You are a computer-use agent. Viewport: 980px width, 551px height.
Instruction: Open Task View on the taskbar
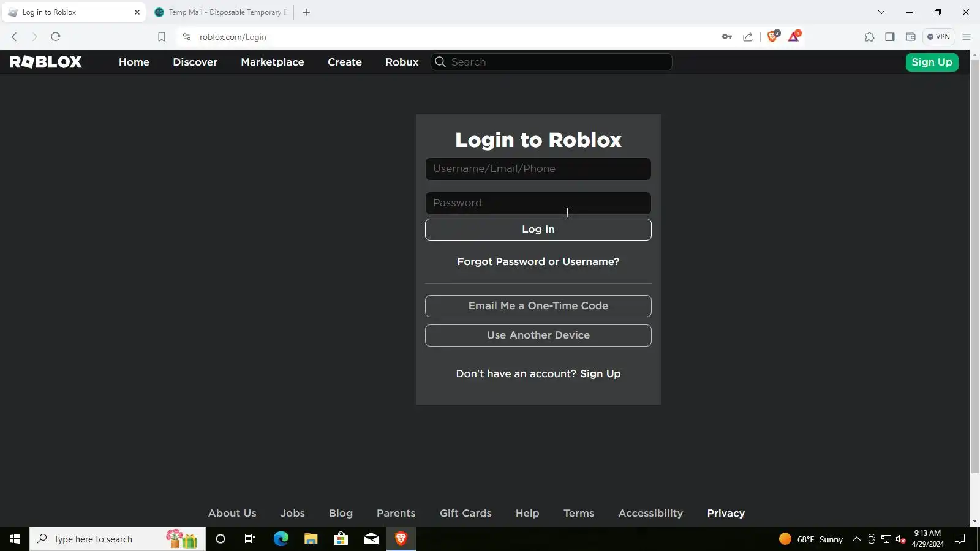[x=250, y=539]
